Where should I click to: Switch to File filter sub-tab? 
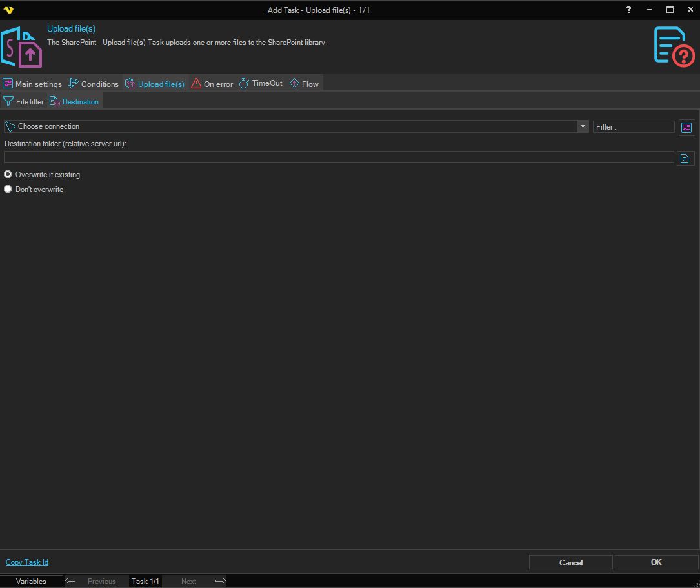pyautogui.click(x=24, y=102)
